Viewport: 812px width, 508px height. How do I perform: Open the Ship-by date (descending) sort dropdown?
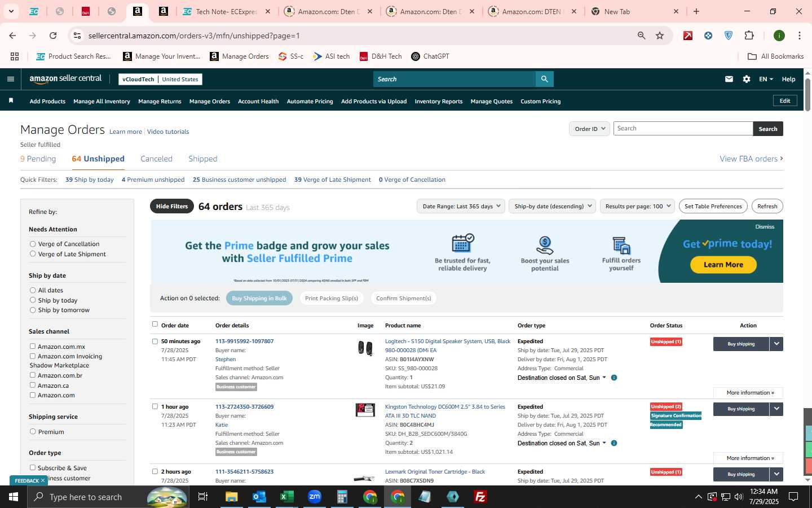pos(552,206)
